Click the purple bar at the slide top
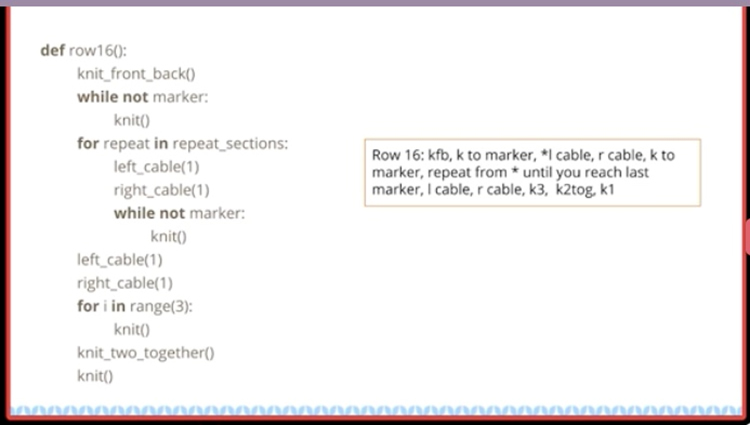This screenshot has height=425, width=750. [375, 3]
